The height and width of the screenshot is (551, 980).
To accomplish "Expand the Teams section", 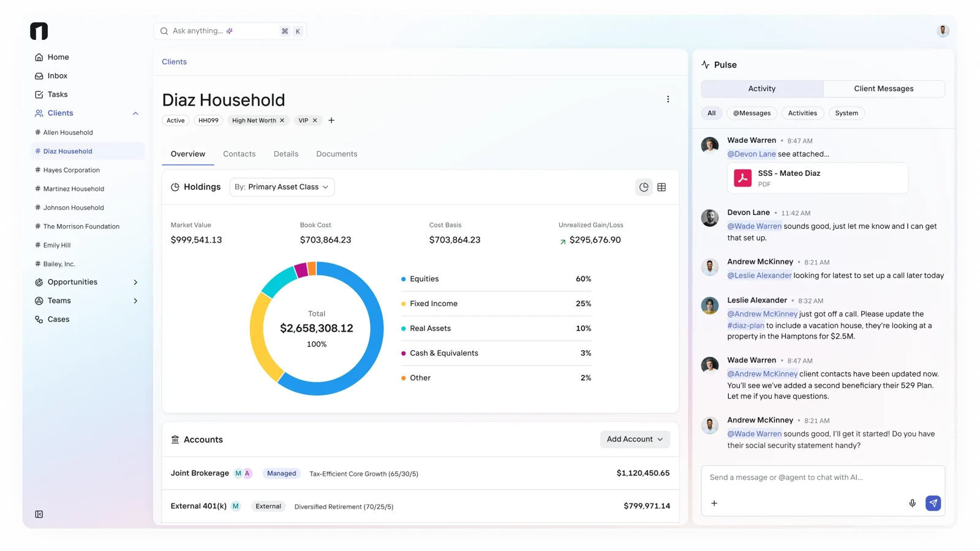I will [135, 301].
